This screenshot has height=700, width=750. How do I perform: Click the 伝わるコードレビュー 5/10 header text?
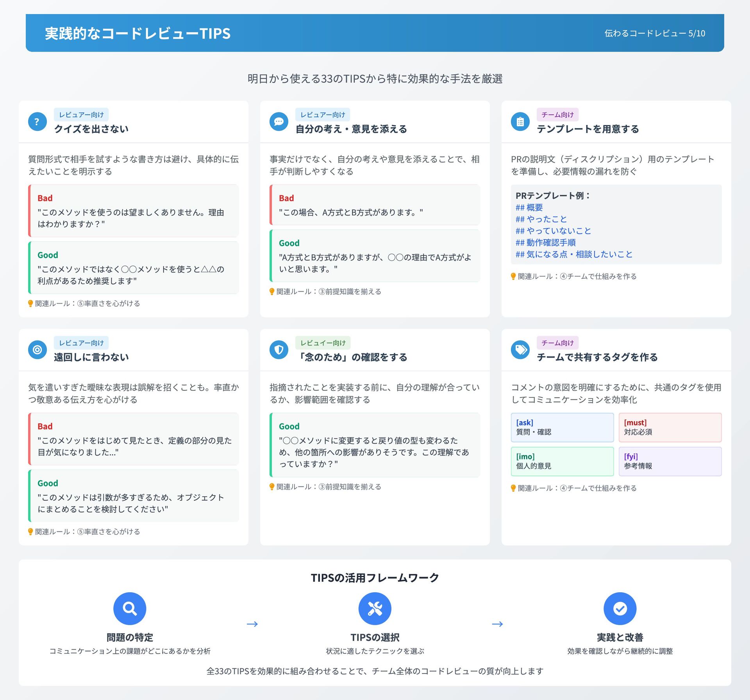[x=655, y=34]
